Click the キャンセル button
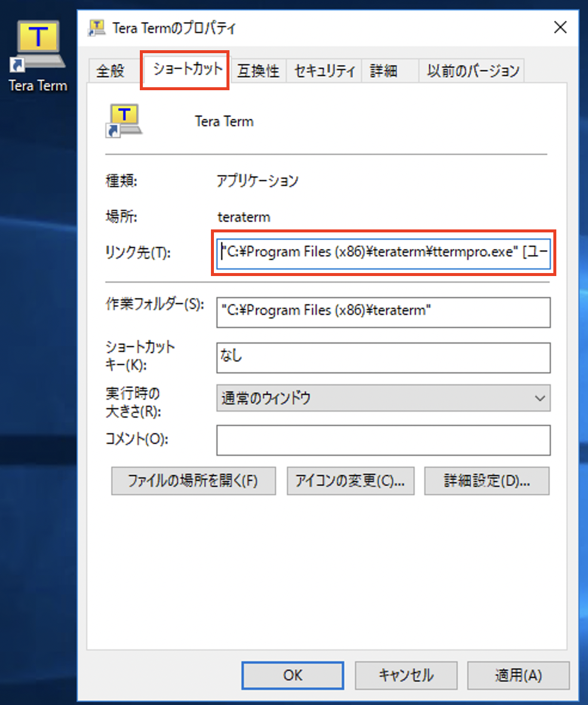Image resolution: width=588 pixels, height=705 pixels. [406, 675]
